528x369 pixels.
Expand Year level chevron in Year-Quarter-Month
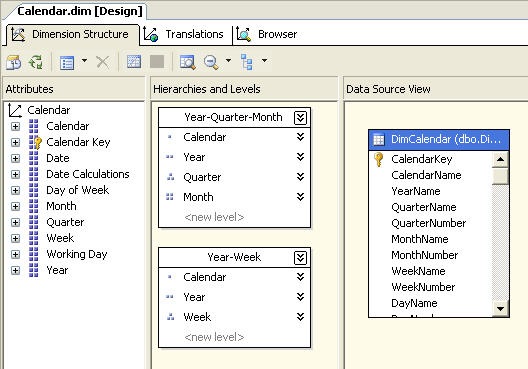click(x=300, y=157)
